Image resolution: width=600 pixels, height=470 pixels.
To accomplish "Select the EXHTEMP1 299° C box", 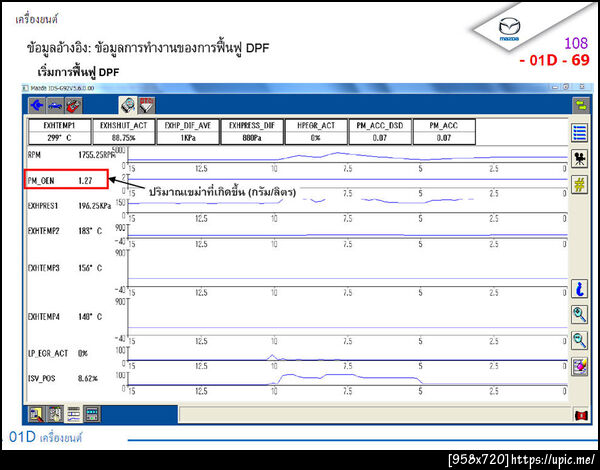I will tap(59, 132).
